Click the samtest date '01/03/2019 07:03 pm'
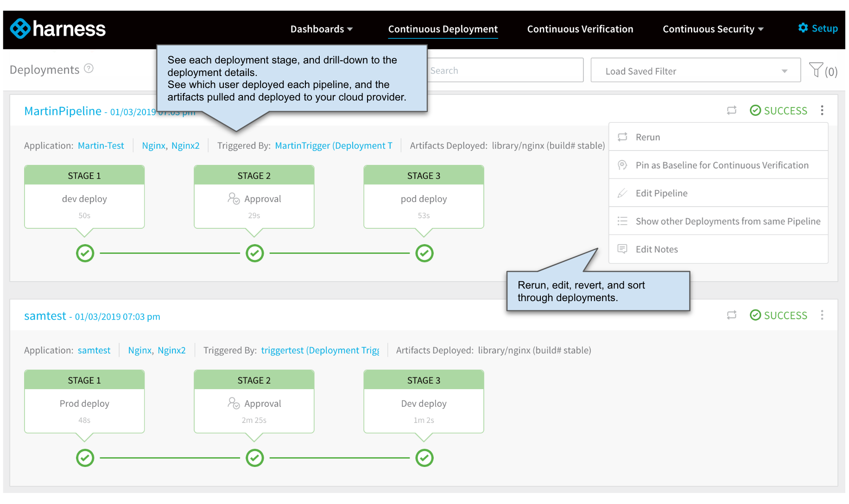849x504 pixels. click(x=118, y=317)
